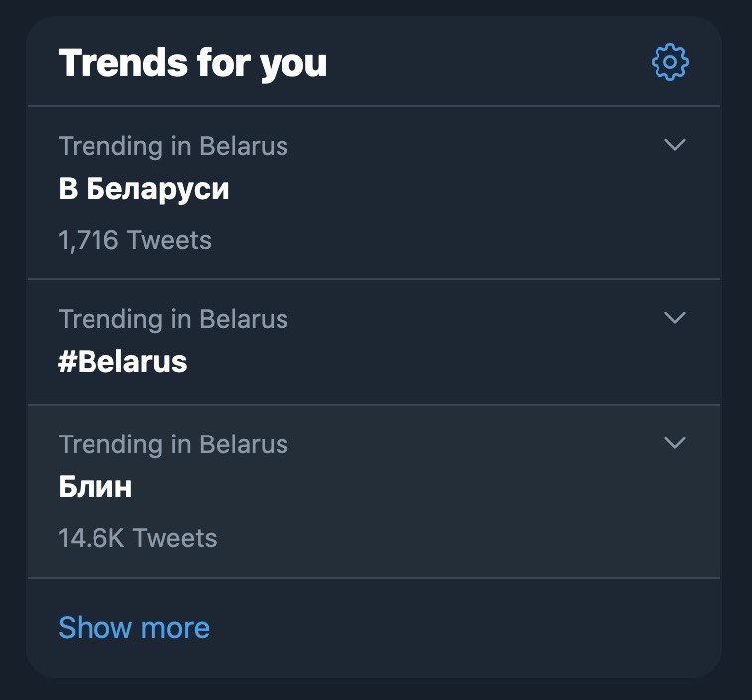The image size is (752, 700).
Task: Click header area between title and gear
Action: point(489,63)
